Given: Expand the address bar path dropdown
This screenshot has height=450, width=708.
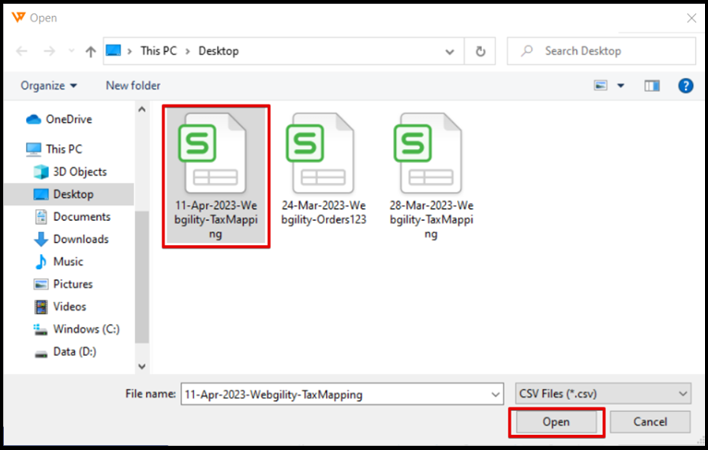Looking at the screenshot, I should point(453,51).
